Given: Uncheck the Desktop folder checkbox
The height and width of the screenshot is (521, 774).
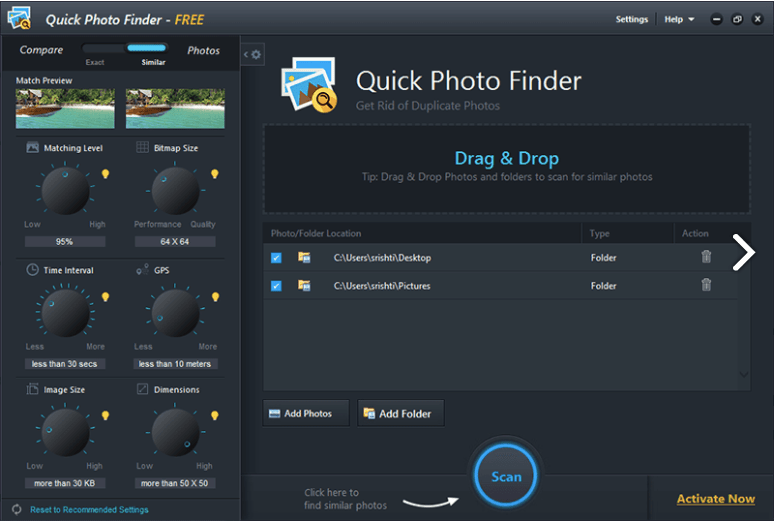Looking at the screenshot, I should (276, 258).
